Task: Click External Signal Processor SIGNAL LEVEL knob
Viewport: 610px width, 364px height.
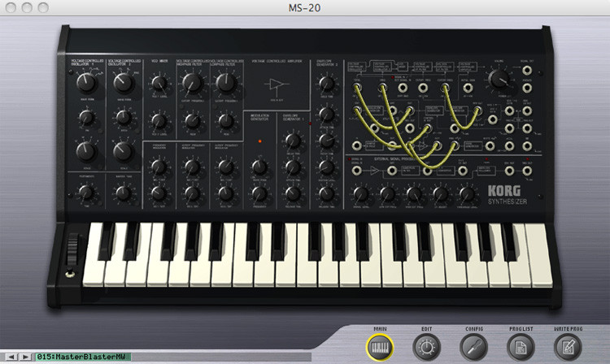Action: [x=360, y=193]
